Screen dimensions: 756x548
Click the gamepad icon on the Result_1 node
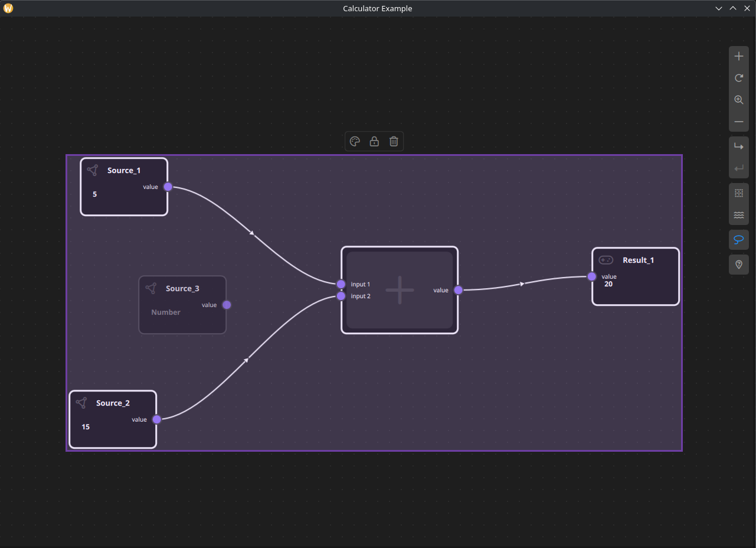pos(606,260)
